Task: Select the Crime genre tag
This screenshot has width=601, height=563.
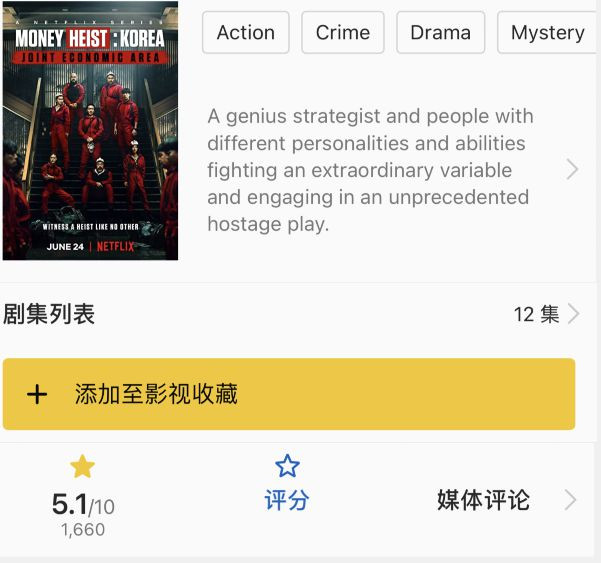Action: [x=343, y=33]
